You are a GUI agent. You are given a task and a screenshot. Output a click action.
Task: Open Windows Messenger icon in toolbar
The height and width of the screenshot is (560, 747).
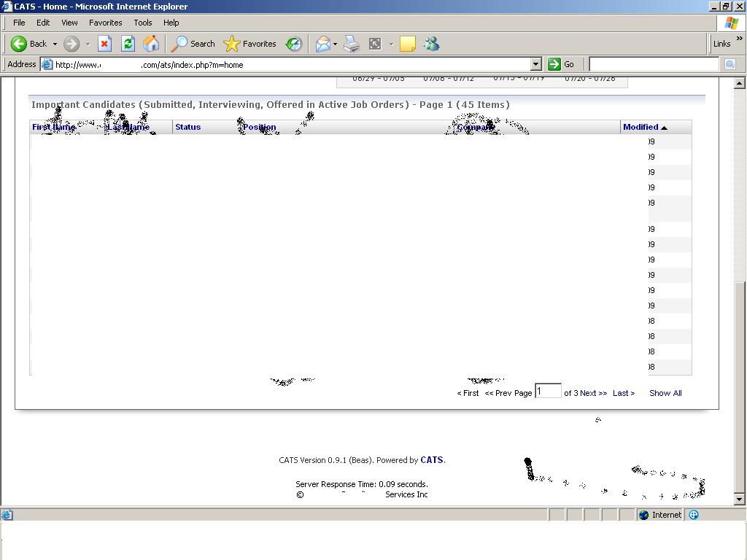[431, 44]
